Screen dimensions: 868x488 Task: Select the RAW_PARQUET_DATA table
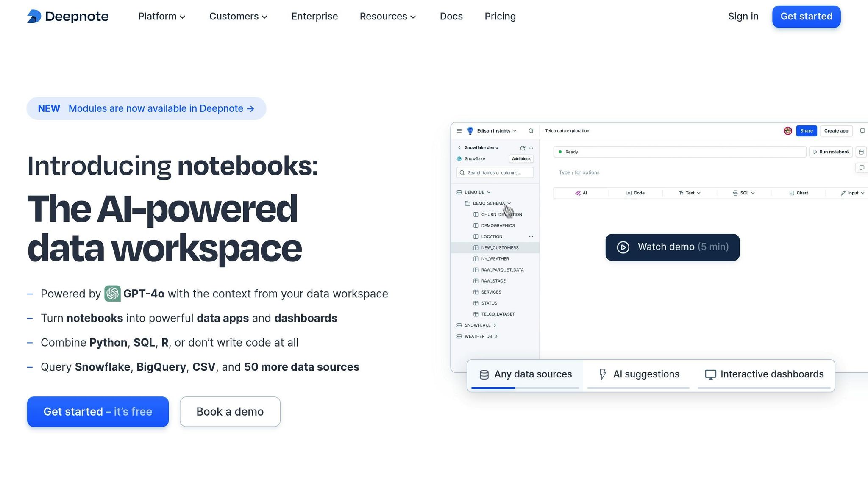tap(502, 270)
